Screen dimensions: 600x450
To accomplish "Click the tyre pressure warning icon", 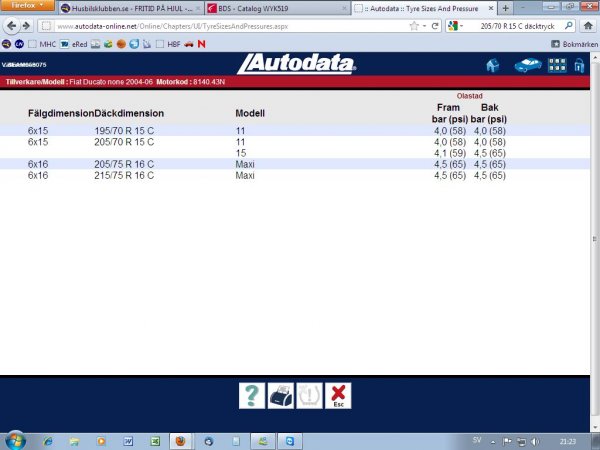I will point(310,396).
